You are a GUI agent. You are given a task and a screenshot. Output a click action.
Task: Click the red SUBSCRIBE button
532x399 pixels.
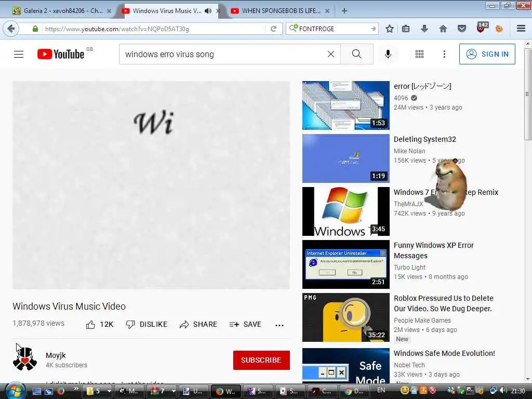261,360
